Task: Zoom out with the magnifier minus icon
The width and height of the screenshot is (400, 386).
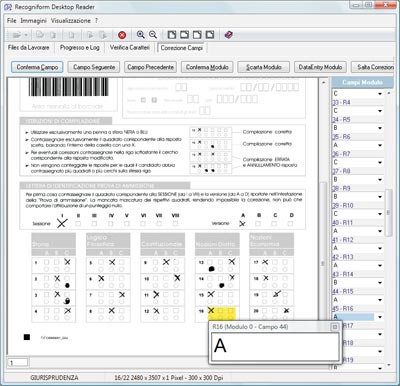Action: coord(153,35)
